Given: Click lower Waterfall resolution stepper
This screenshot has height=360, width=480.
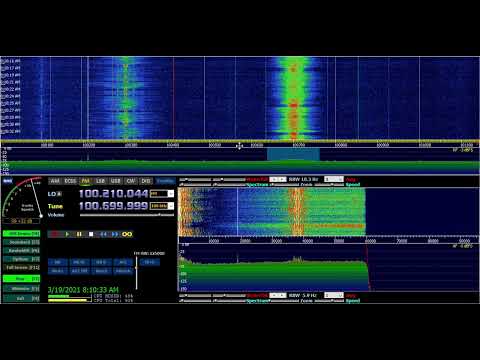Looking at the screenshot, I should coord(278,295).
